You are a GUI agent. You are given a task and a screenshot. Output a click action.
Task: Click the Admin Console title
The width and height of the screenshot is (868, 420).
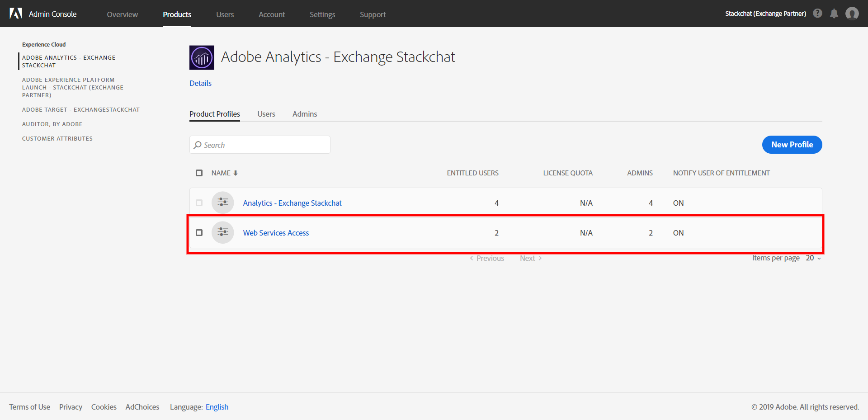click(x=53, y=14)
